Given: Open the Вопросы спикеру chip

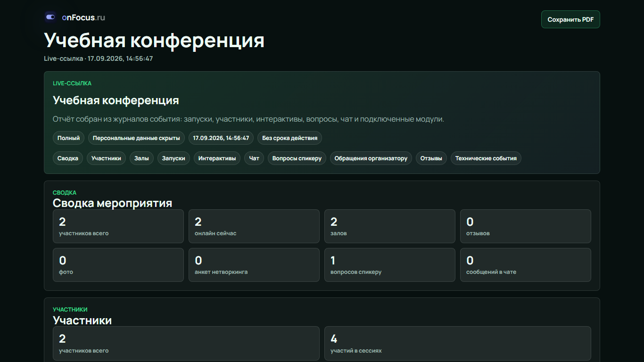Looking at the screenshot, I should (x=297, y=158).
